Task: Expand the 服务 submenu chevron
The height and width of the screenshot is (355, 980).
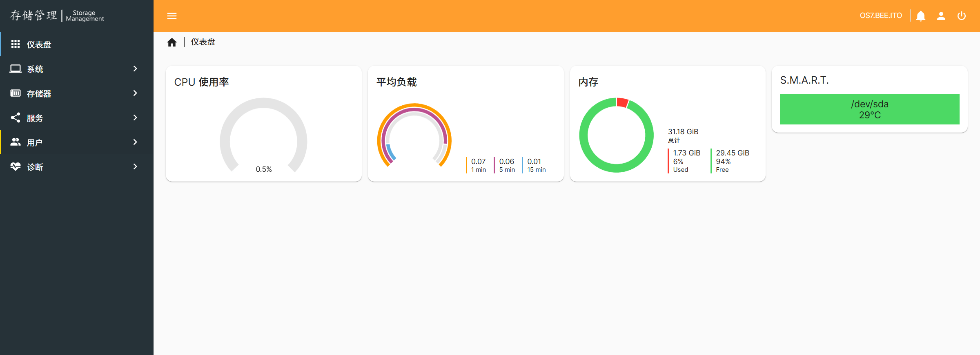Action: click(135, 118)
